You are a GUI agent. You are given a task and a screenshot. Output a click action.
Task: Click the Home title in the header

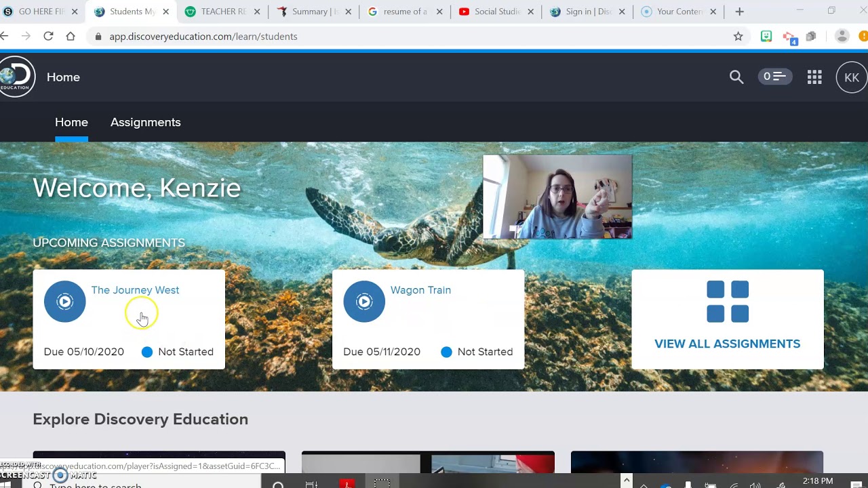point(63,77)
